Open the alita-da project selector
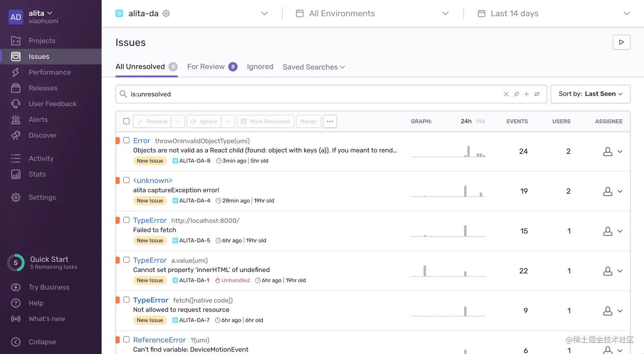This screenshot has height=354, width=644. [x=192, y=14]
